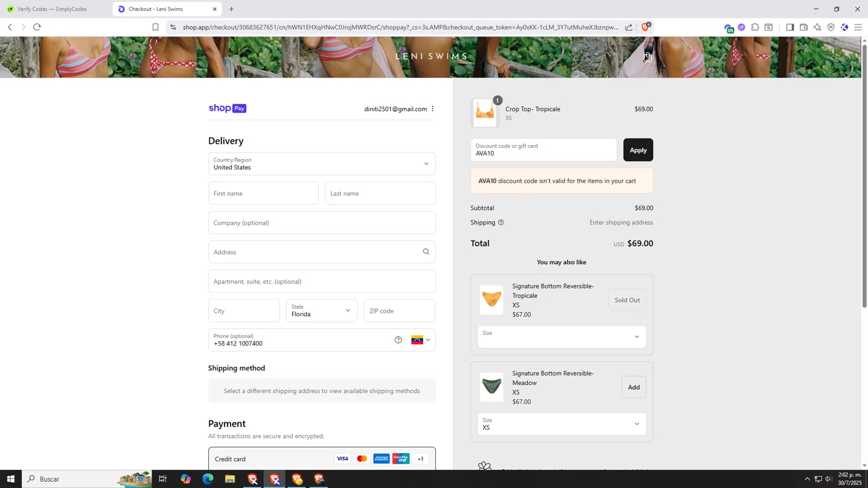The height and width of the screenshot is (488, 868).
Task: Toggle the browser sidebar panel icon
Action: (x=790, y=27)
